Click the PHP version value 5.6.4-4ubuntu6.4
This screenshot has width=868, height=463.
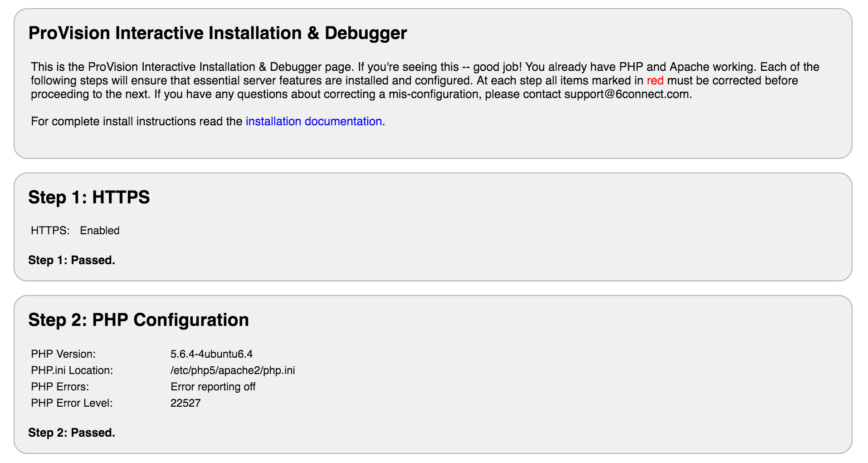(x=211, y=354)
